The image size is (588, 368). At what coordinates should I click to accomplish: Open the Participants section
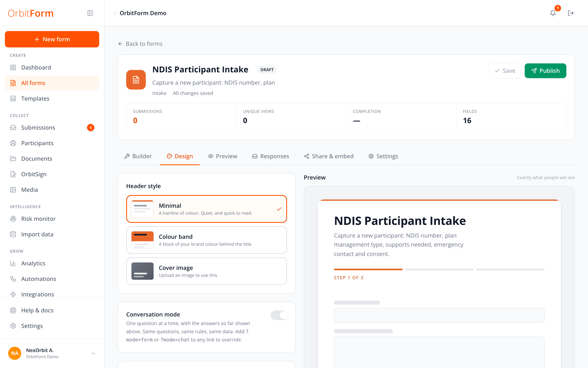(x=52, y=143)
